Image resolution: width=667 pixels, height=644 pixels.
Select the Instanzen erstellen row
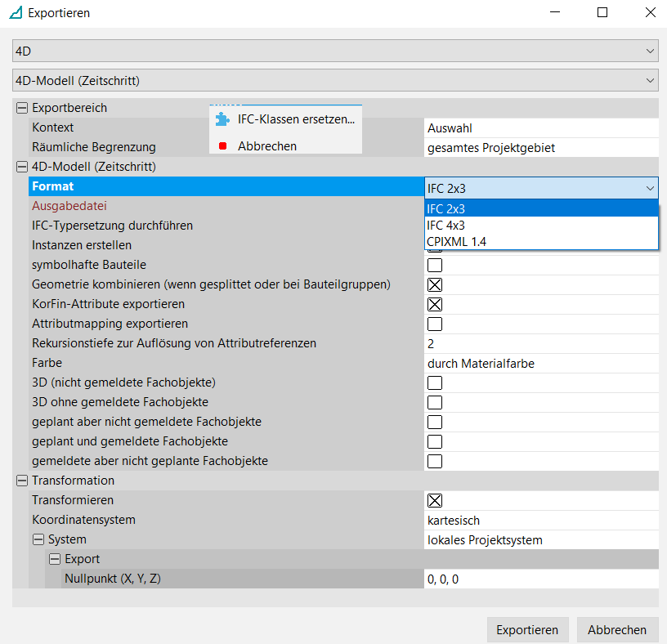coord(82,245)
